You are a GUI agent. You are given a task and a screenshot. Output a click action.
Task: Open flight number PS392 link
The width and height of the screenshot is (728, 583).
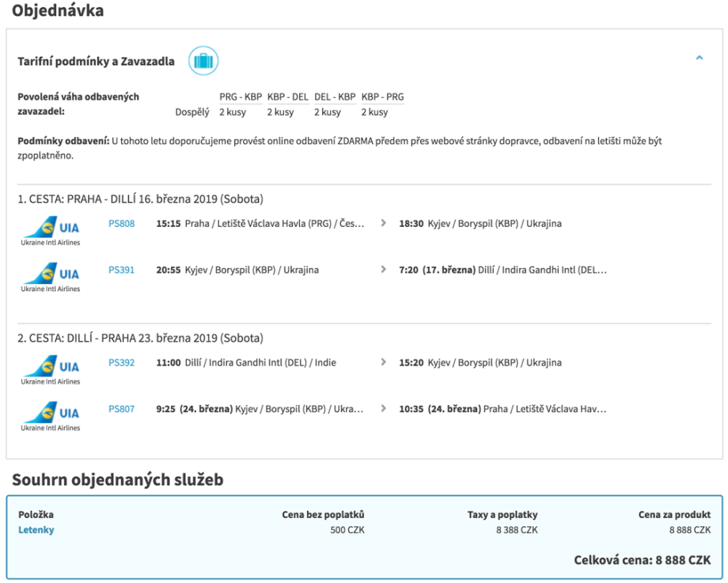coord(121,363)
